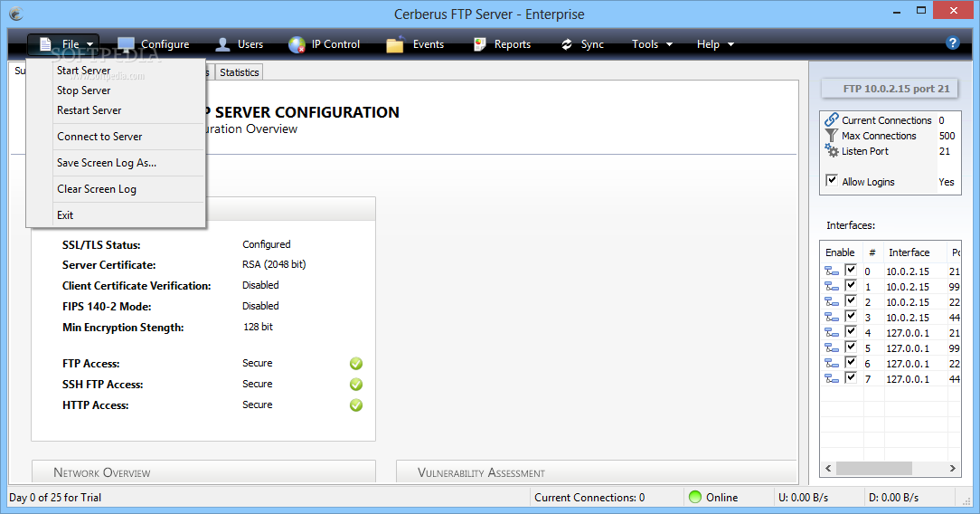Switch to the Statistics tab

pyautogui.click(x=239, y=72)
